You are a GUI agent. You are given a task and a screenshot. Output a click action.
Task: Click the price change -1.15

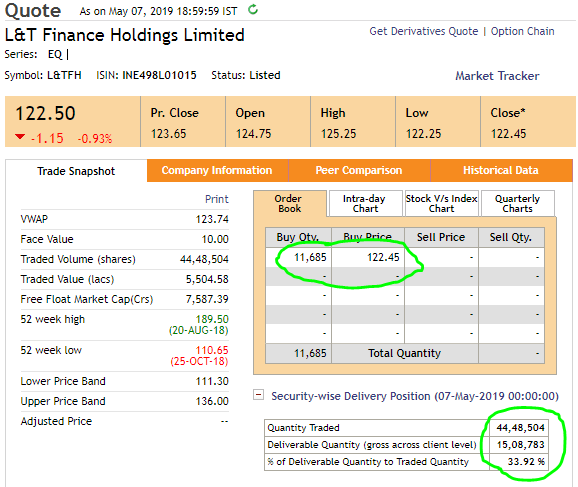[x=47, y=139]
